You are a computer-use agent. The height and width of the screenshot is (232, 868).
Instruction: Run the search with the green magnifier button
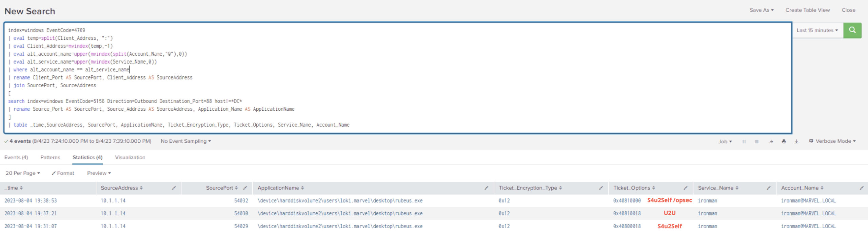point(852,30)
